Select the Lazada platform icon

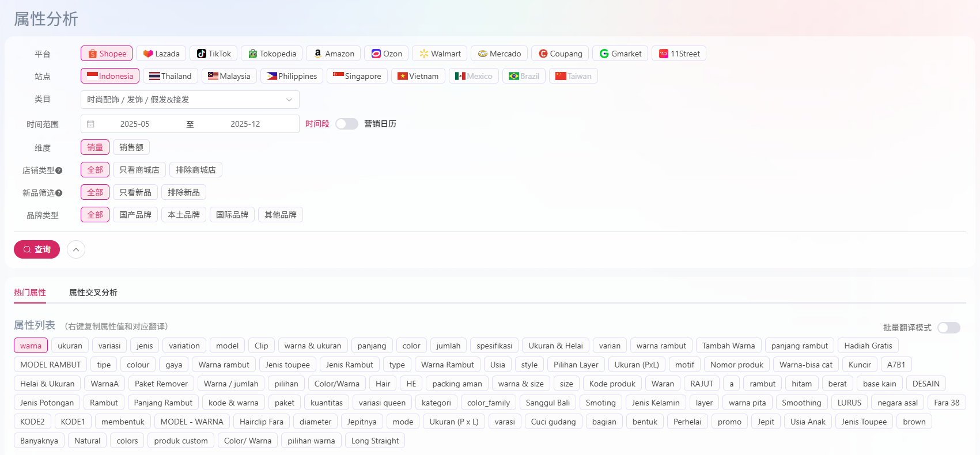coord(149,54)
